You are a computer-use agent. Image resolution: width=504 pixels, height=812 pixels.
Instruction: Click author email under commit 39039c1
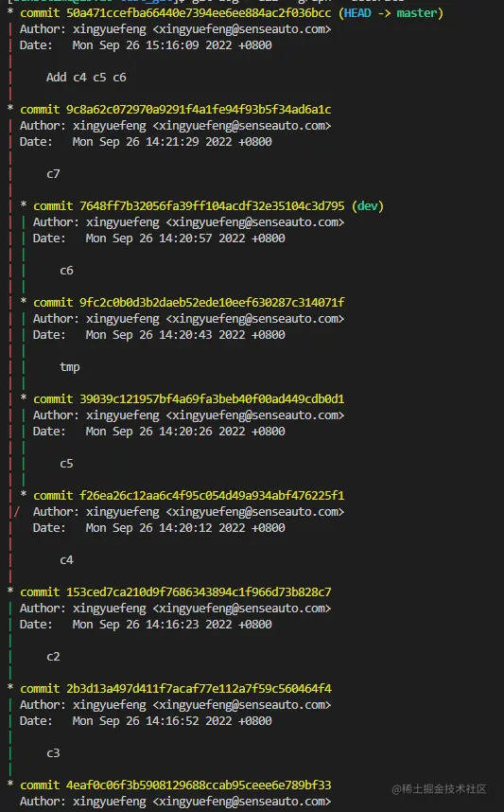255,415
